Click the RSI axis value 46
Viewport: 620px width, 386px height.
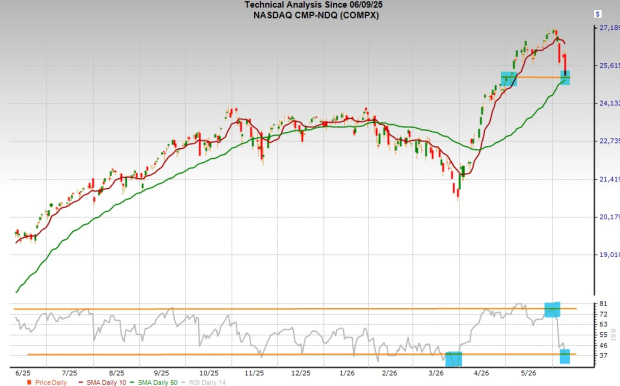coord(603,345)
